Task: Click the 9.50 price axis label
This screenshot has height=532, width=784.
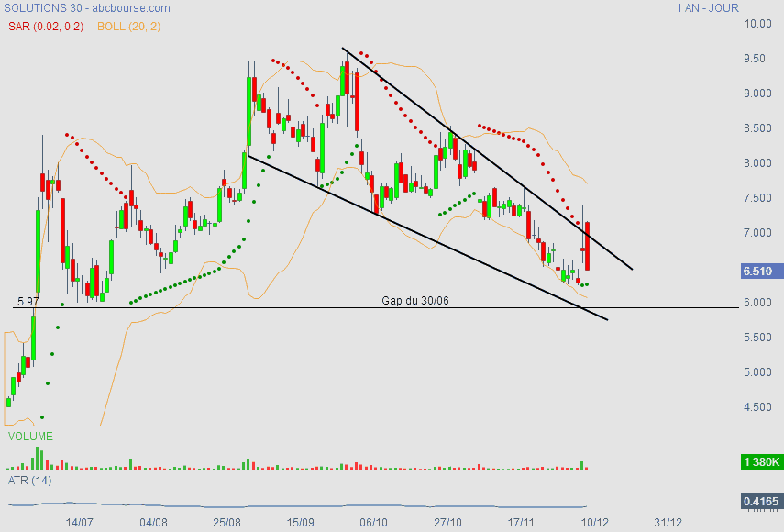Action: pos(755,59)
